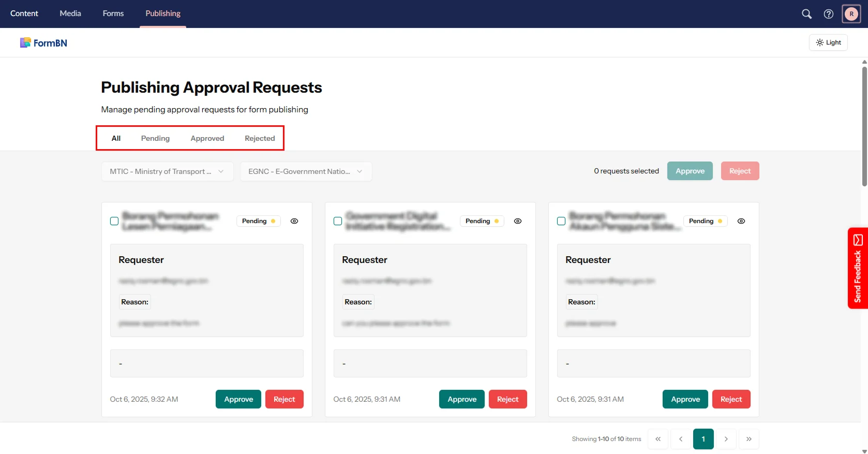This screenshot has width=868, height=454.
Task: Tick the second request card checkbox
Action: click(x=338, y=221)
